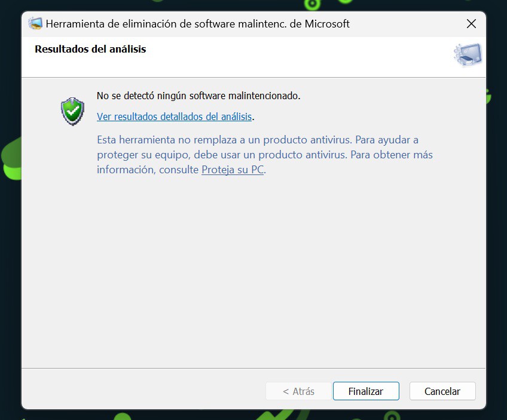Click the window title 'Herramienta de eliminación' text

pyautogui.click(x=197, y=23)
